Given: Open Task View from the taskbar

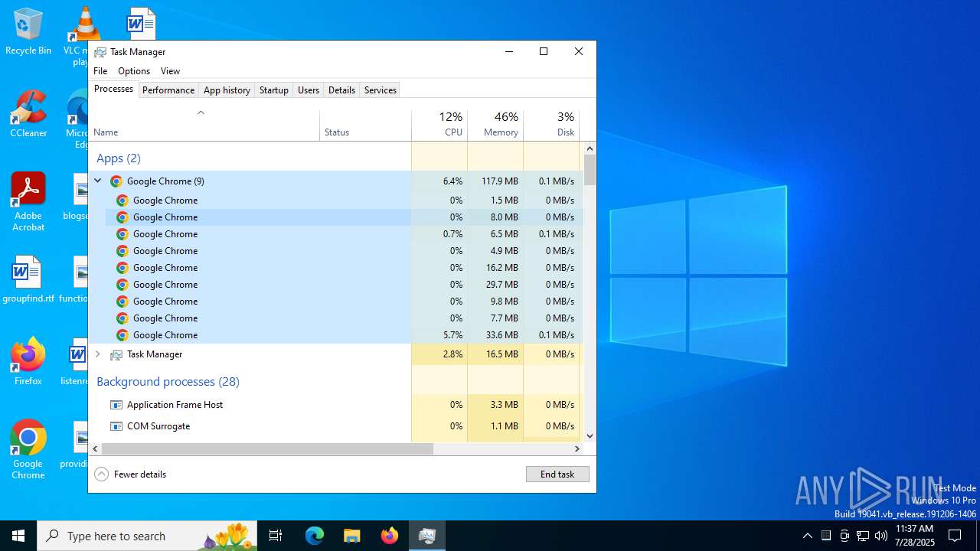Looking at the screenshot, I should [276, 536].
